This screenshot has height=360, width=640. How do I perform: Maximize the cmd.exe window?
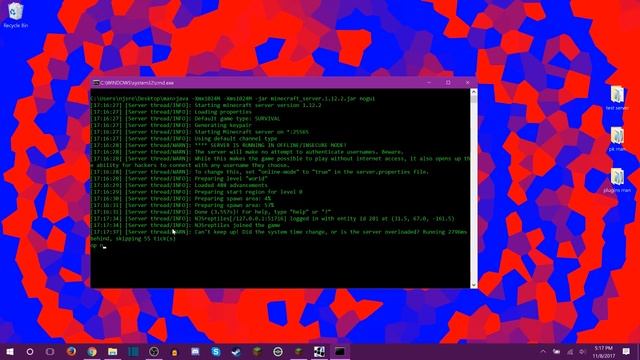coord(448,82)
